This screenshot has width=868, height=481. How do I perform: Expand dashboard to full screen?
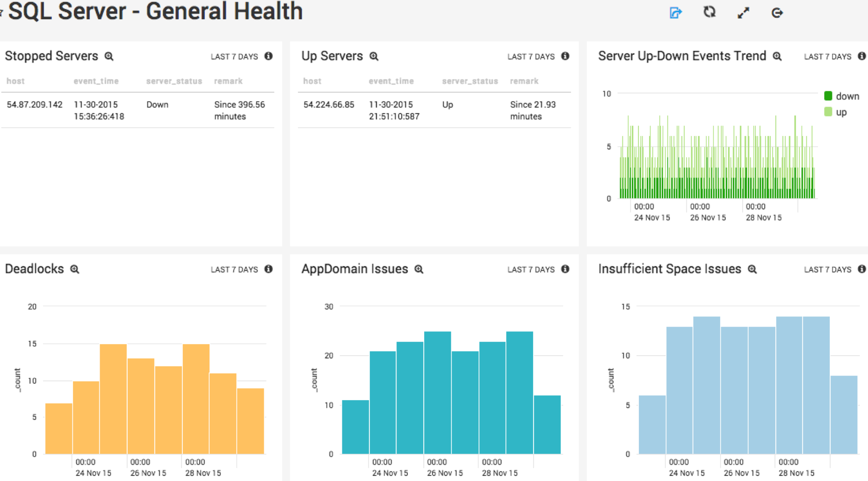pos(743,13)
